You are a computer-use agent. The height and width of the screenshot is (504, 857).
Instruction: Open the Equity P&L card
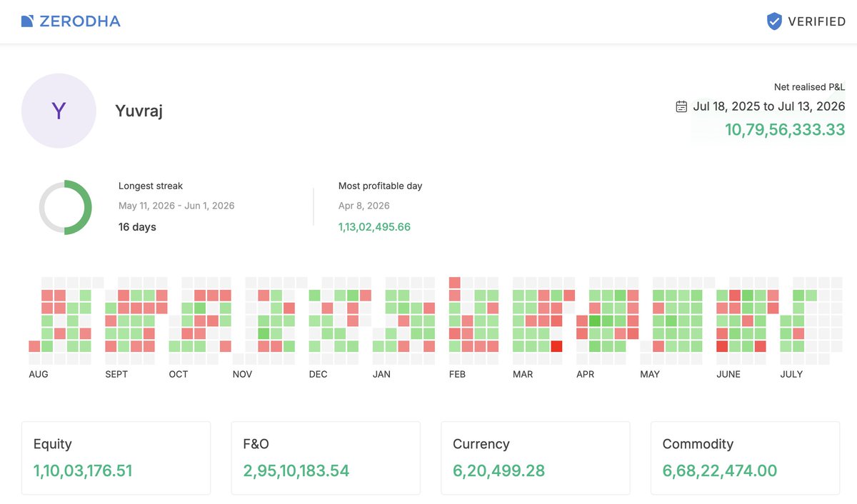tap(116, 458)
